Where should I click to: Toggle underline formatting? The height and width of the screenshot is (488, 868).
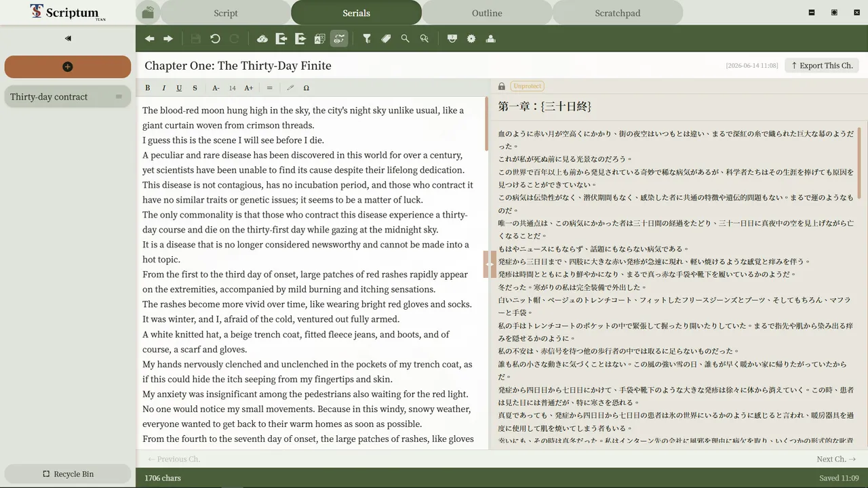[x=179, y=88]
